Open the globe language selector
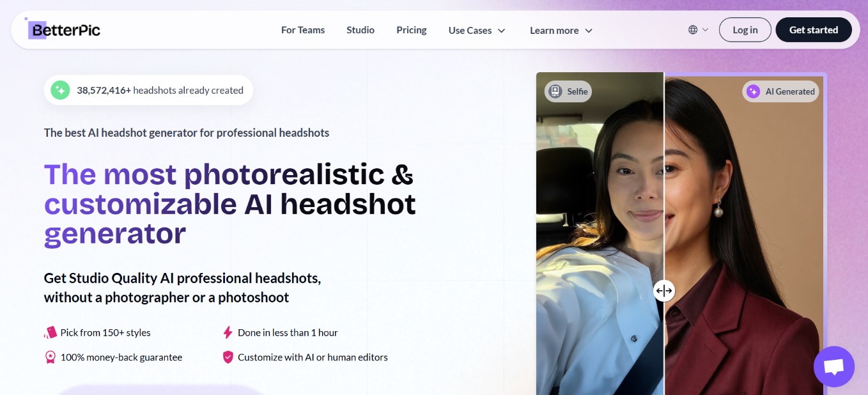Screen dimensions: 868x395 coord(699,29)
